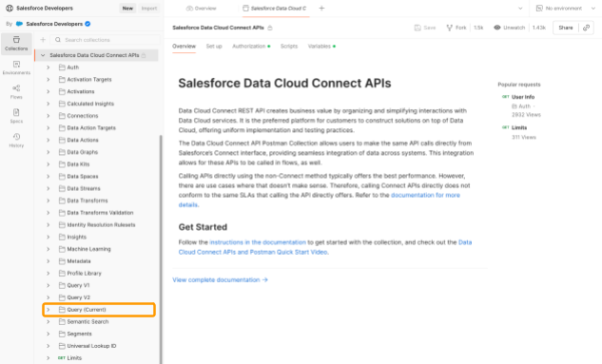Switch to the Authorization tab

tap(251, 46)
